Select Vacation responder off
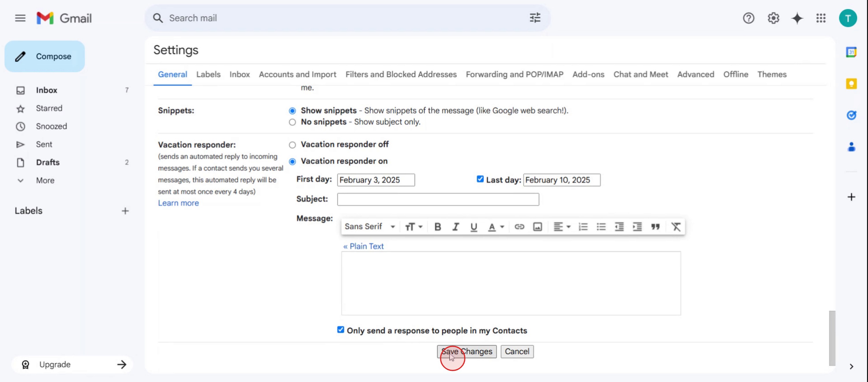The width and height of the screenshot is (868, 382). click(292, 145)
